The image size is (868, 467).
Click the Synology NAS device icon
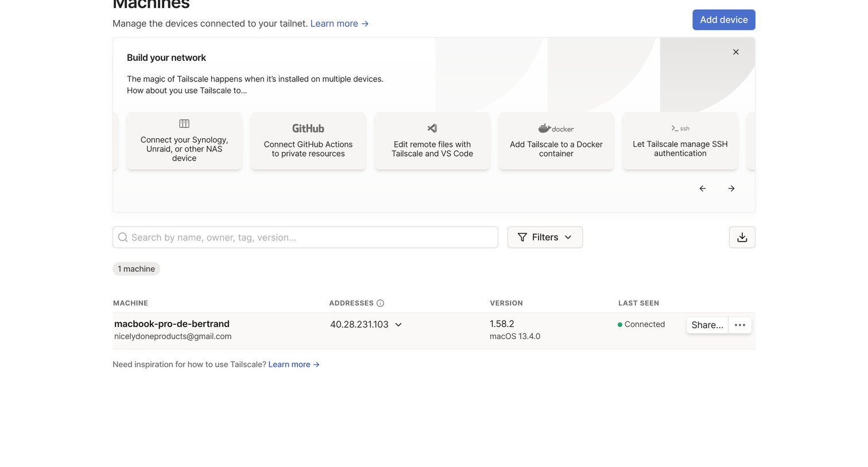pyautogui.click(x=184, y=124)
